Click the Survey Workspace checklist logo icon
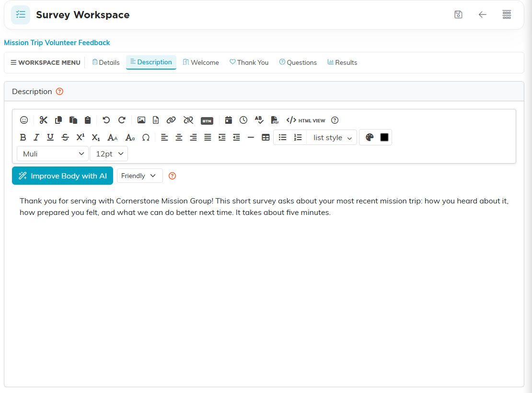Image resolution: width=532 pixels, height=393 pixels. [21, 14]
